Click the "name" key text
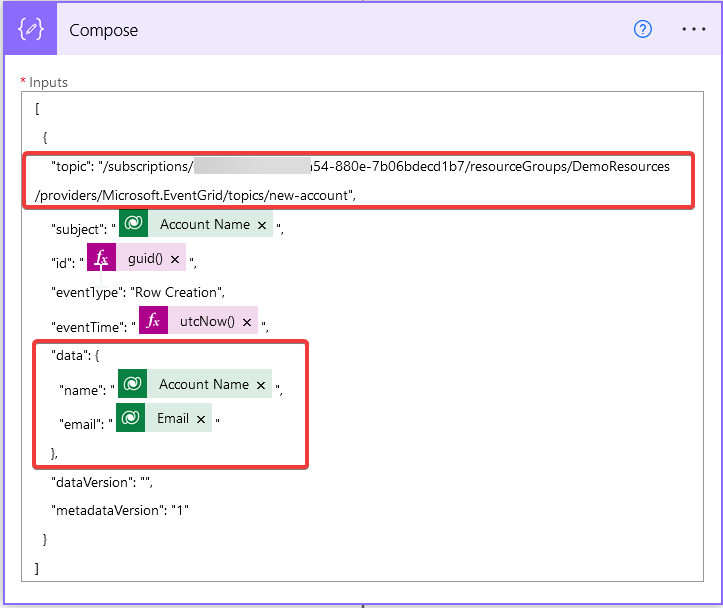The height and width of the screenshot is (608, 723). pos(83,390)
